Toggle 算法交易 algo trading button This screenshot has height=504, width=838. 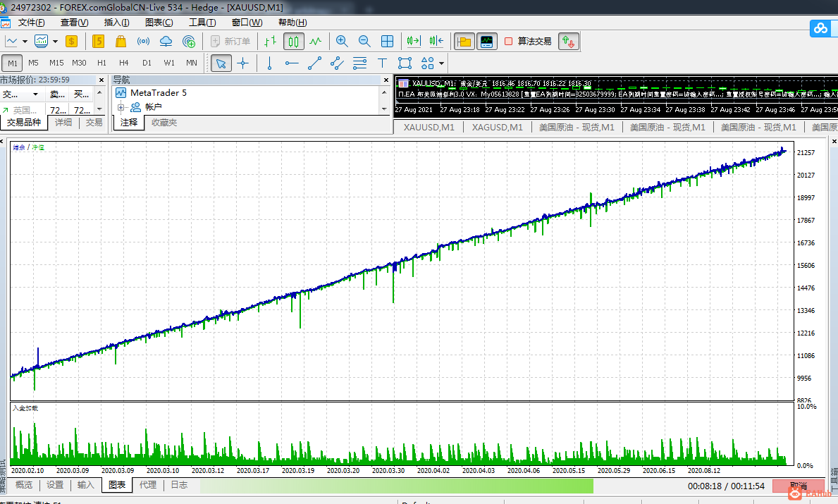click(528, 42)
